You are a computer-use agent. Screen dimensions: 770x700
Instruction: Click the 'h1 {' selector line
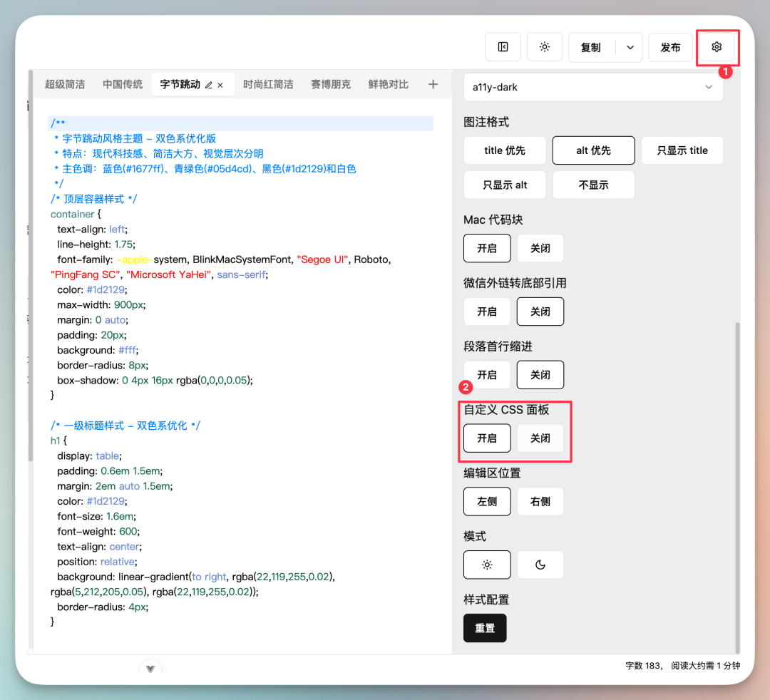click(59, 441)
